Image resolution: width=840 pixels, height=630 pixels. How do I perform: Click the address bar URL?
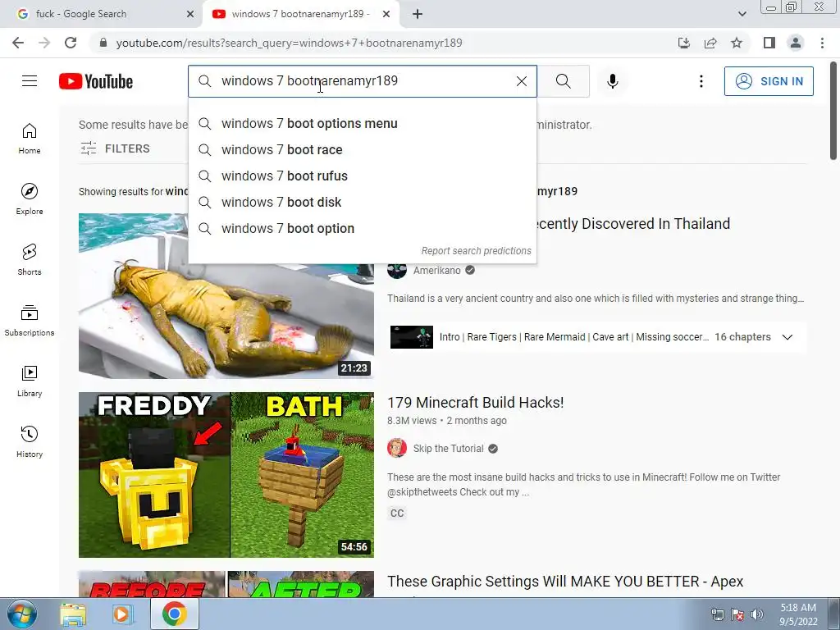click(x=290, y=43)
